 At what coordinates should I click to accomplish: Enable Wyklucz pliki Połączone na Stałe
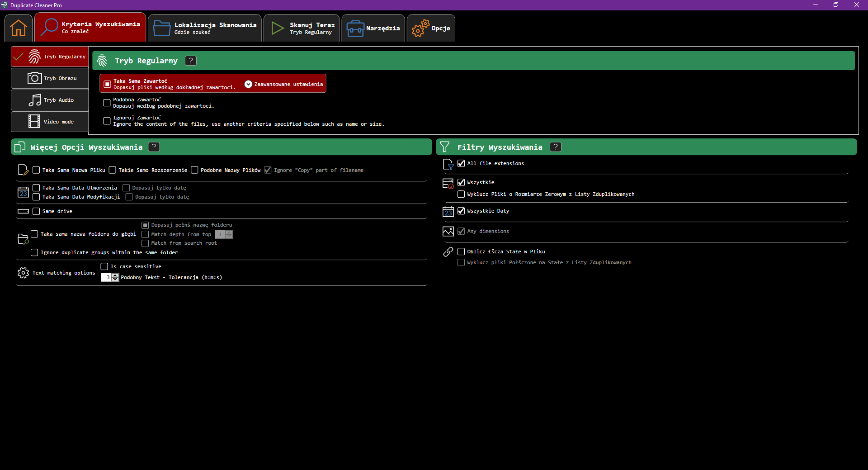(461, 262)
